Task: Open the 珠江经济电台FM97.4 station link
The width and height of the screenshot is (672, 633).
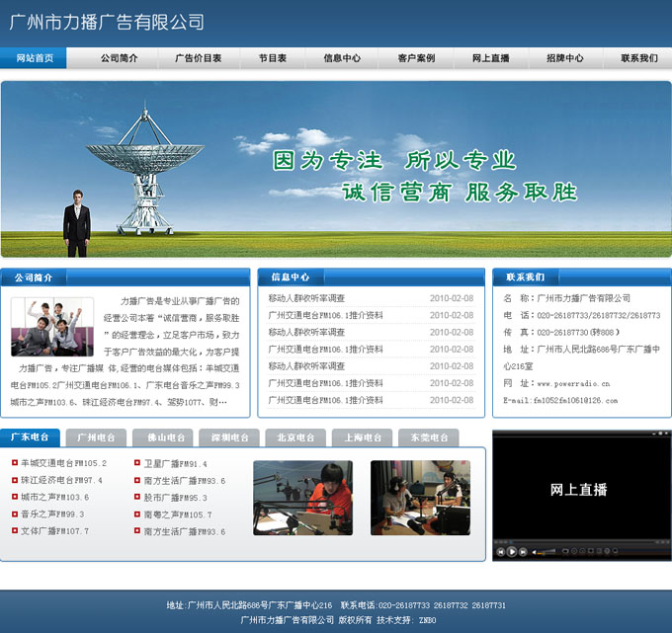Action: pos(63,480)
